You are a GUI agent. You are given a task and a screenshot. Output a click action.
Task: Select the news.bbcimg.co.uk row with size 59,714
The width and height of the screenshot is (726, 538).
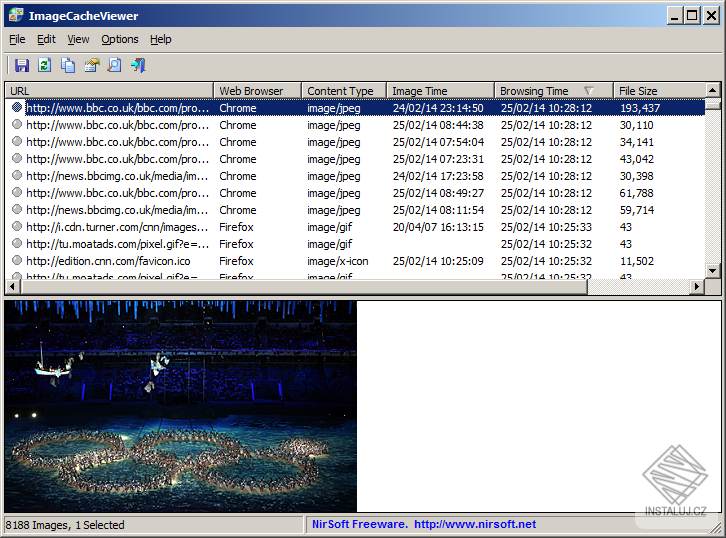pos(355,210)
